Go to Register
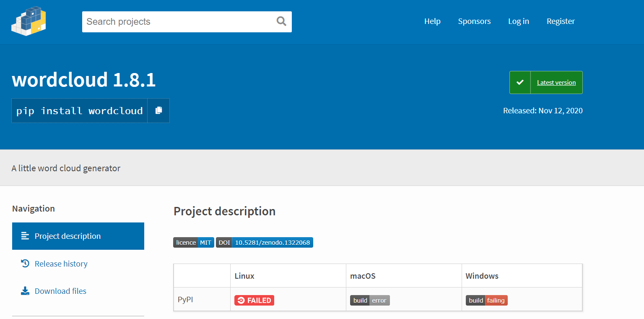The width and height of the screenshot is (644, 319). (x=561, y=21)
